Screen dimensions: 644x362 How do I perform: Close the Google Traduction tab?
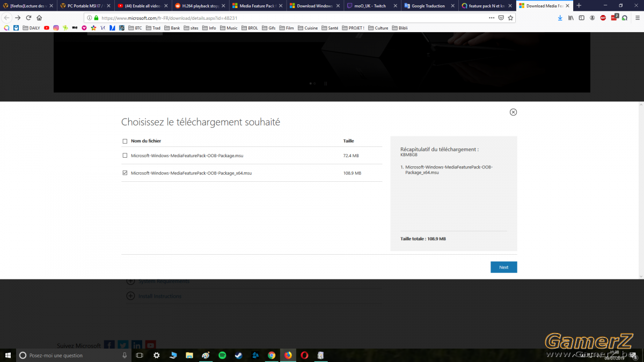453,6
